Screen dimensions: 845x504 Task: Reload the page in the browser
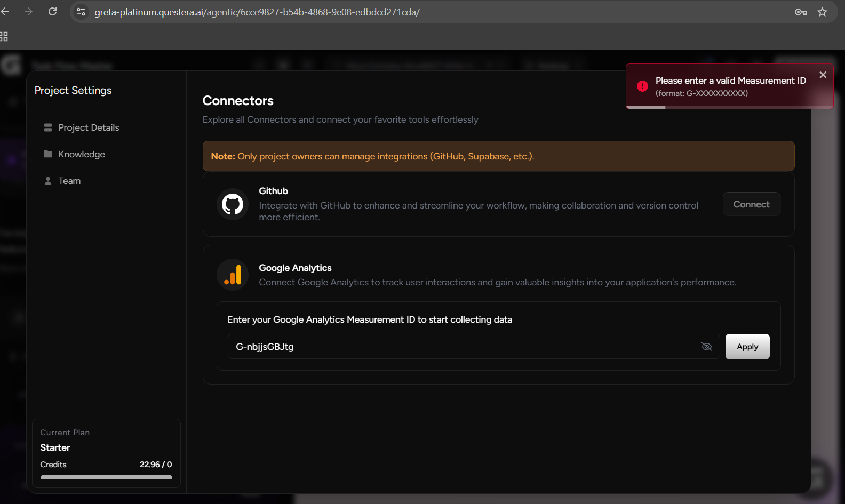52,12
